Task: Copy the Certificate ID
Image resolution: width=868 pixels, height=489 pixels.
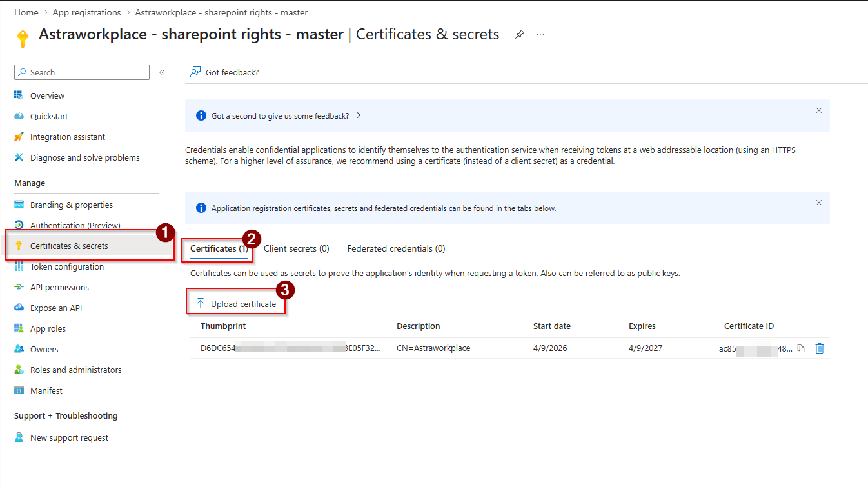Action: (x=800, y=348)
